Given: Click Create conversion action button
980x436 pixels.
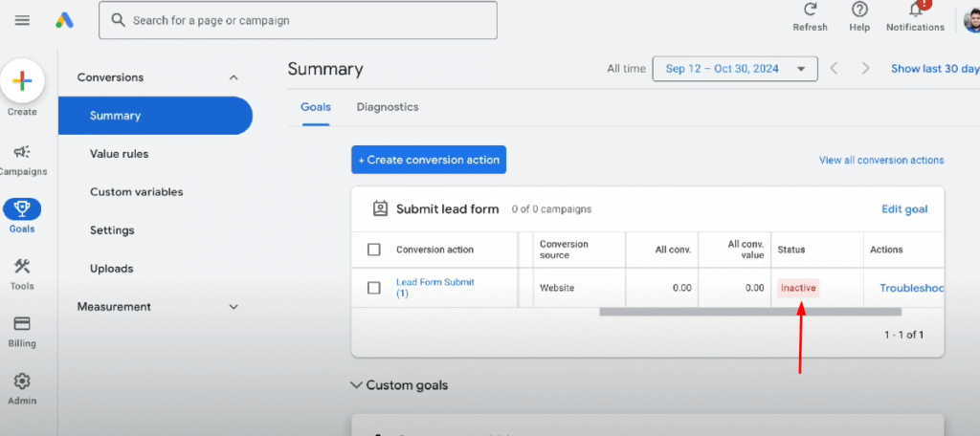Looking at the screenshot, I should (x=429, y=160).
